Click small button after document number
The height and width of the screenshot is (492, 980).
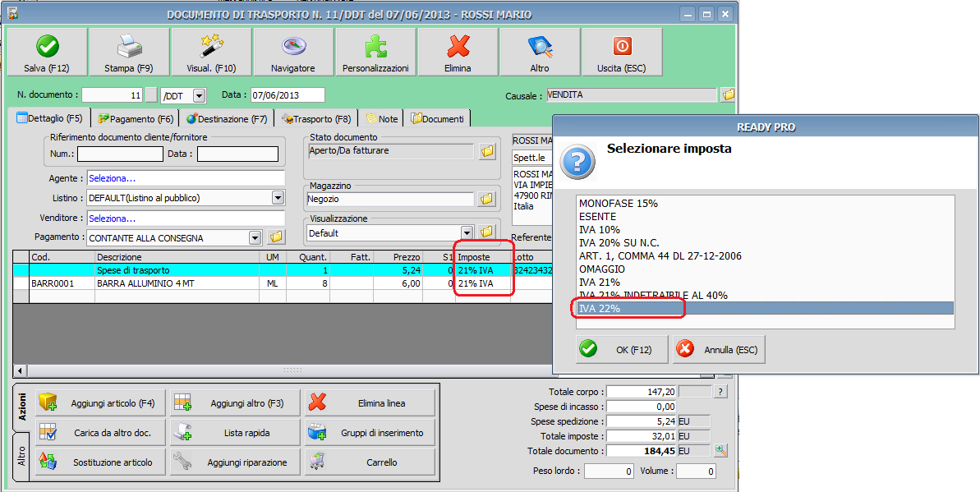coord(152,95)
